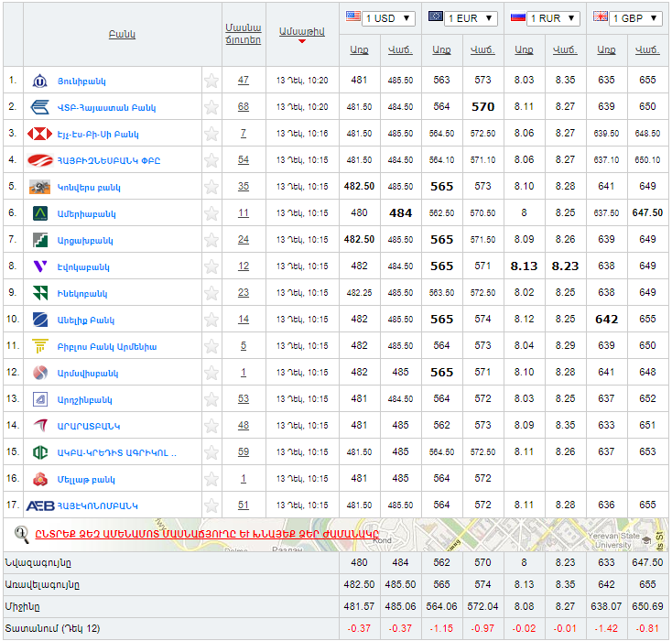Open branch count 51 link in row 17

pyautogui.click(x=244, y=505)
